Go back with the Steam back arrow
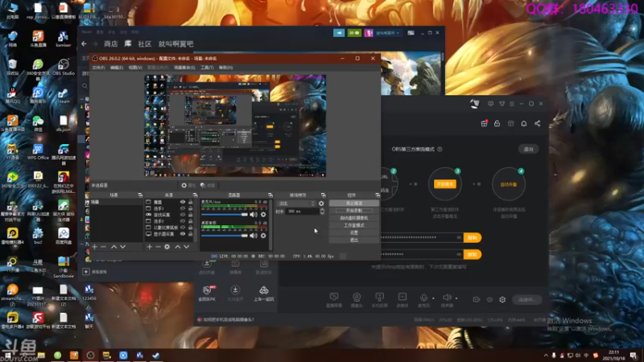This screenshot has width=644, height=362. point(84,43)
